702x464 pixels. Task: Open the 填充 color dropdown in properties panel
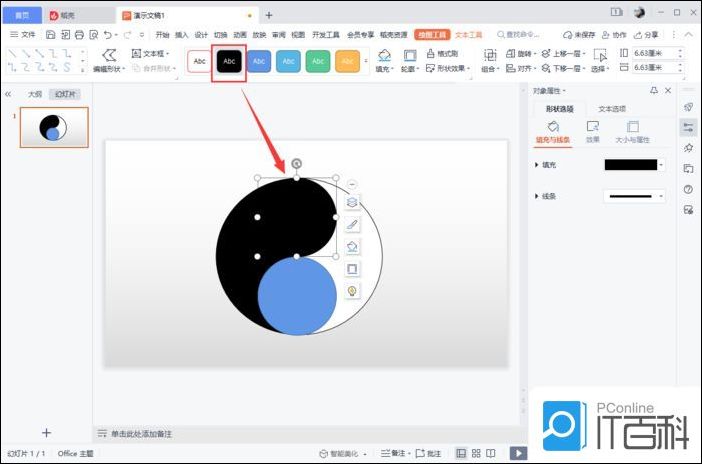pos(662,165)
